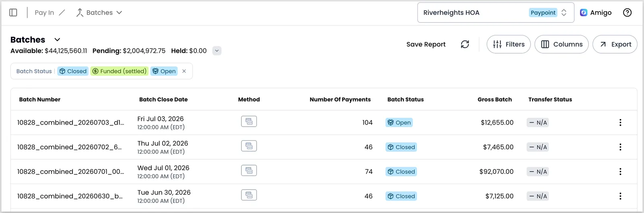Open the Columns chooser
Image resolution: width=644 pixels, height=213 pixels.
[561, 44]
